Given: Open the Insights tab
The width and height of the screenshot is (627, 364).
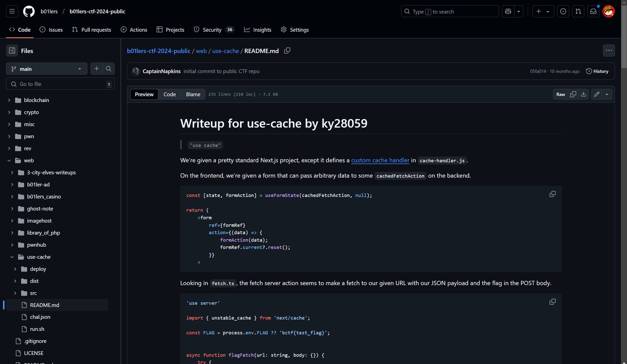Looking at the screenshot, I should 258,30.
